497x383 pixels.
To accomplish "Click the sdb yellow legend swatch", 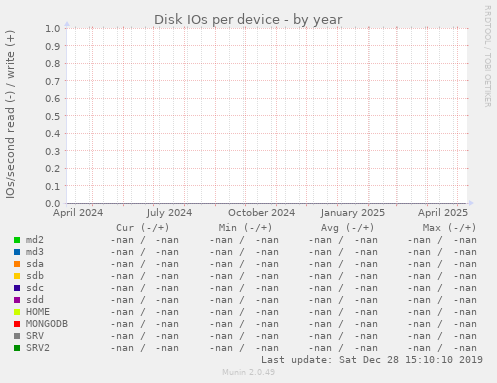I will (17, 276).
